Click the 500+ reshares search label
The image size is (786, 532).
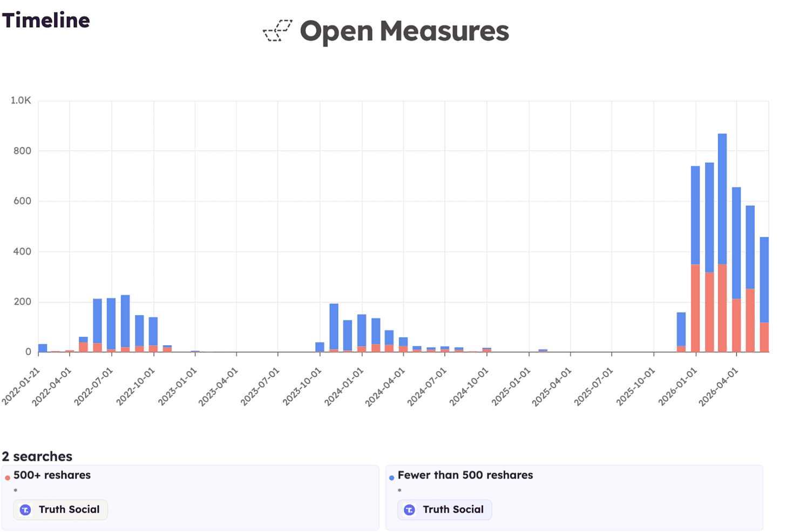click(x=52, y=475)
